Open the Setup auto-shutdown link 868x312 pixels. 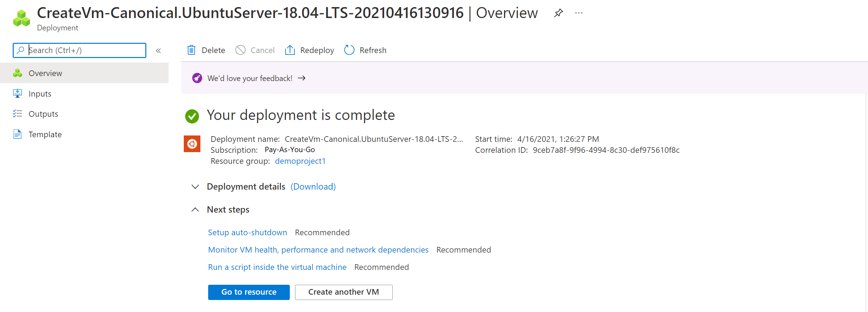click(x=247, y=232)
